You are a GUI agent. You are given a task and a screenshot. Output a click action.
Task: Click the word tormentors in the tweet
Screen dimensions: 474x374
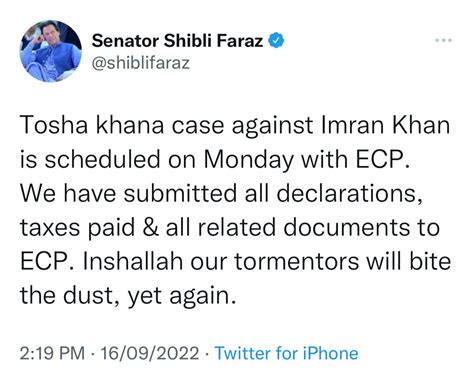296,261
